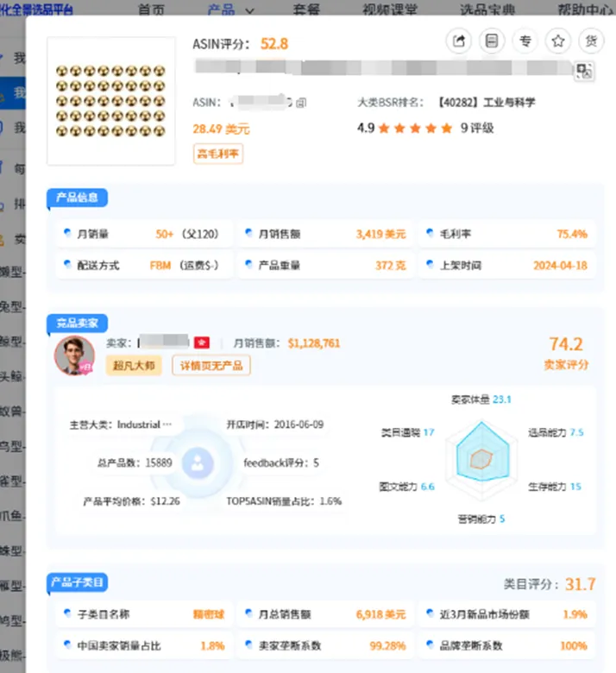Click the 9 评级 reviews count
Image resolution: width=616 pixels, height=673 pixels.
[x=477, y=128]
